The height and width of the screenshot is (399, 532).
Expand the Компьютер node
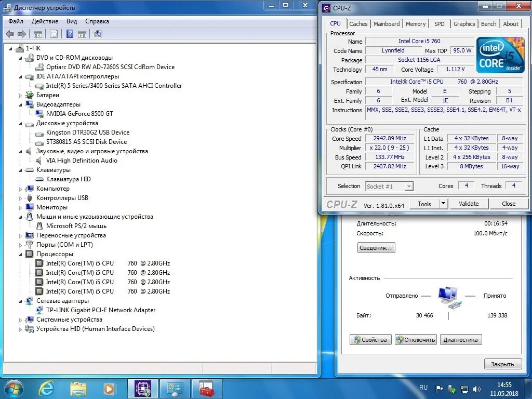click(20, 189)
